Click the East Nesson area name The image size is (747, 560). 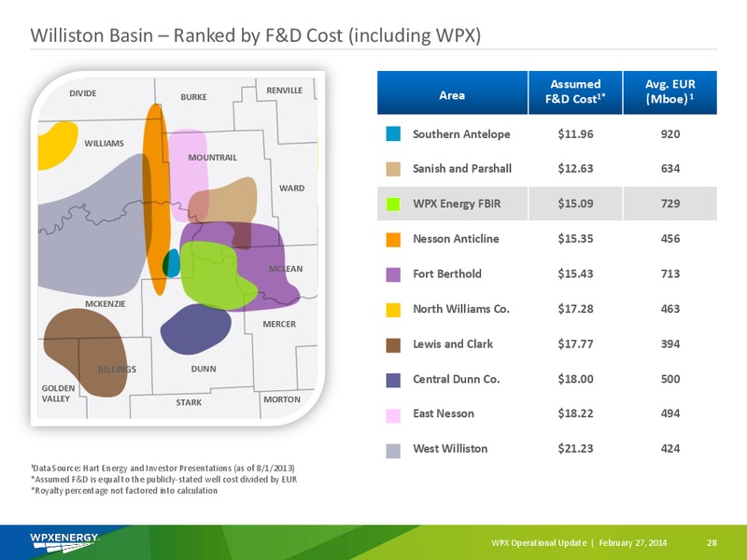click(x=443, y=413)
